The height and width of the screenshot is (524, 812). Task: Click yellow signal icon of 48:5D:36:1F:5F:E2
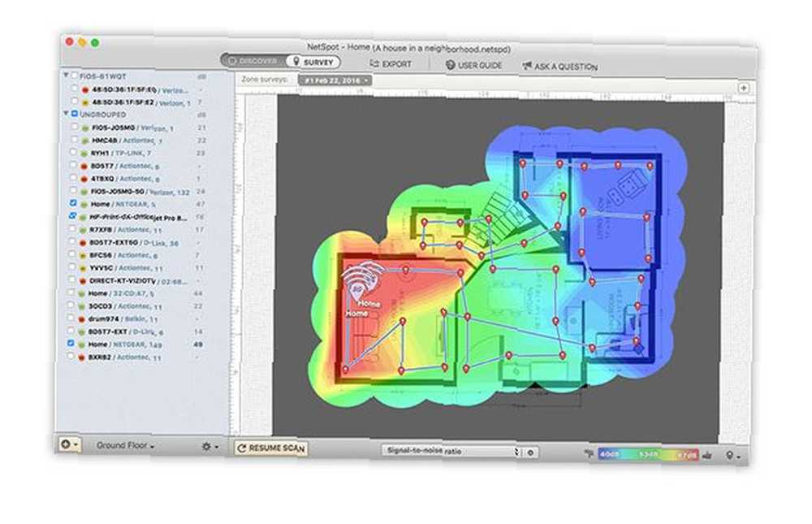point(85,102)
